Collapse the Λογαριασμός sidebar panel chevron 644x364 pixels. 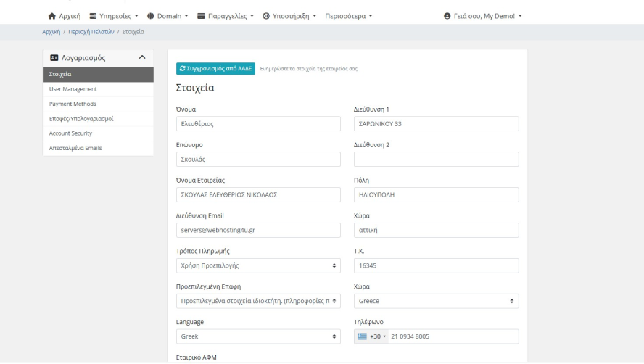(142, 57)
